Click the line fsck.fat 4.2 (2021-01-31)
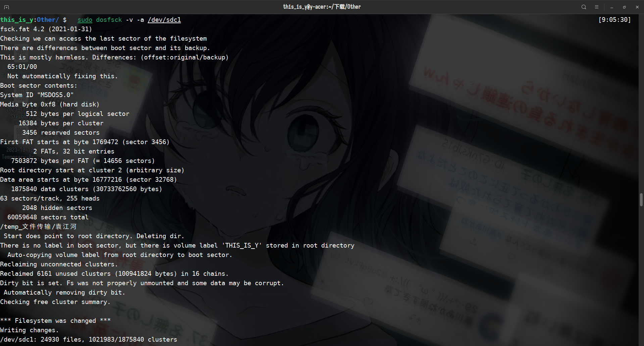This screenshot has height=346, width=644. pyautogui.click(x=46, y=29)
